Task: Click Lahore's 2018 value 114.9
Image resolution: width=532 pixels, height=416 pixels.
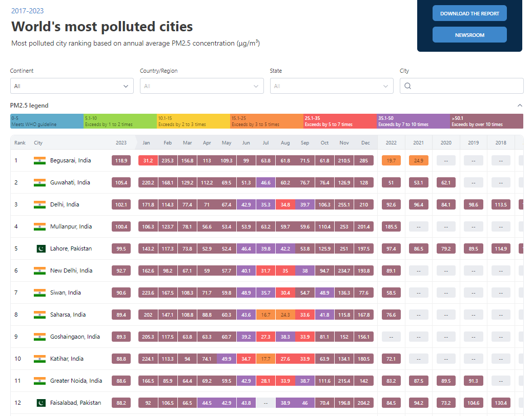Action: point(501,249)
